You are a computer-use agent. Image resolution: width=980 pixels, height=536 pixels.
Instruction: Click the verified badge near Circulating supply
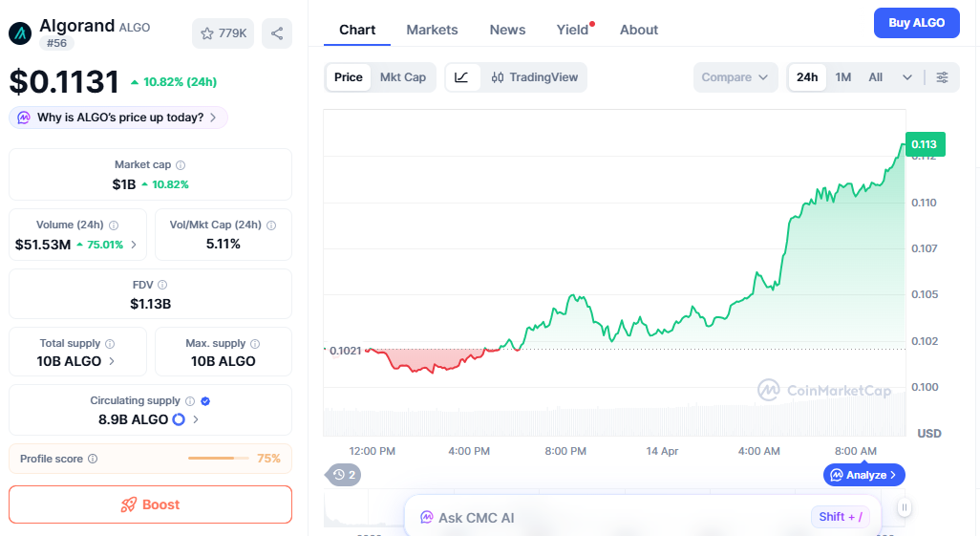(205, 401)
